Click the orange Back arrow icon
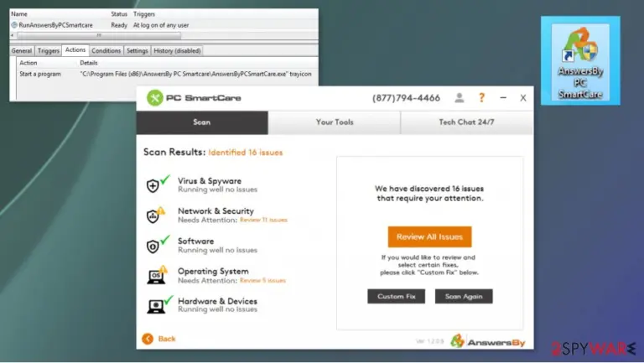Image resolution: width=644 pixels, height=363 pixels. point(148,339)
